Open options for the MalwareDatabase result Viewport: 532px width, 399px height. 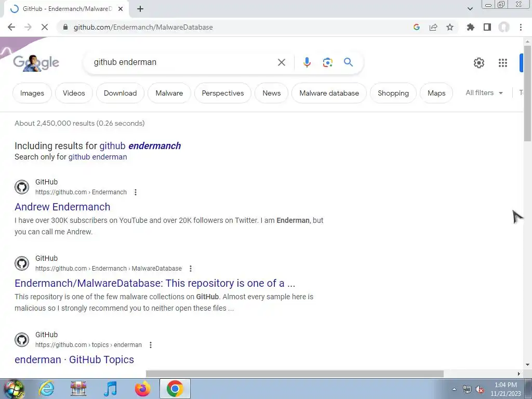(191, 269)
